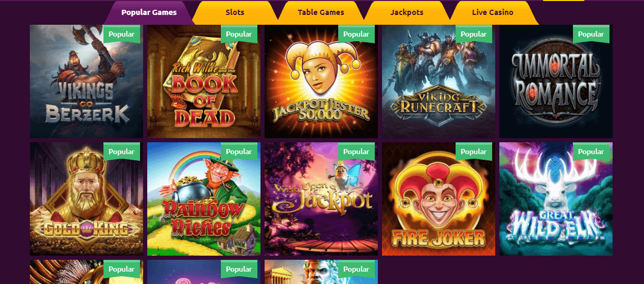The image size is (644, 284).
Task: Select the Popular Games tab
Action: [x=149, y=12]
